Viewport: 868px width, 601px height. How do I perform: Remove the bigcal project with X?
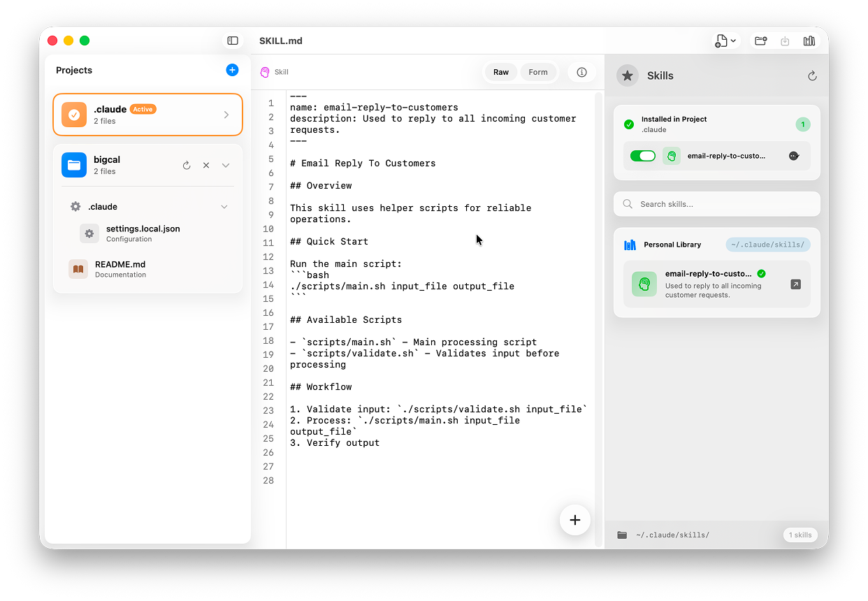pyautogui.click(x=206, y=166)
